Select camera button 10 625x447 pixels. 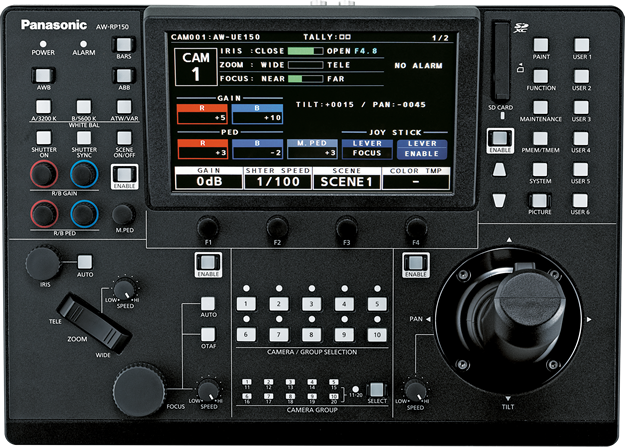pos(377,334)
